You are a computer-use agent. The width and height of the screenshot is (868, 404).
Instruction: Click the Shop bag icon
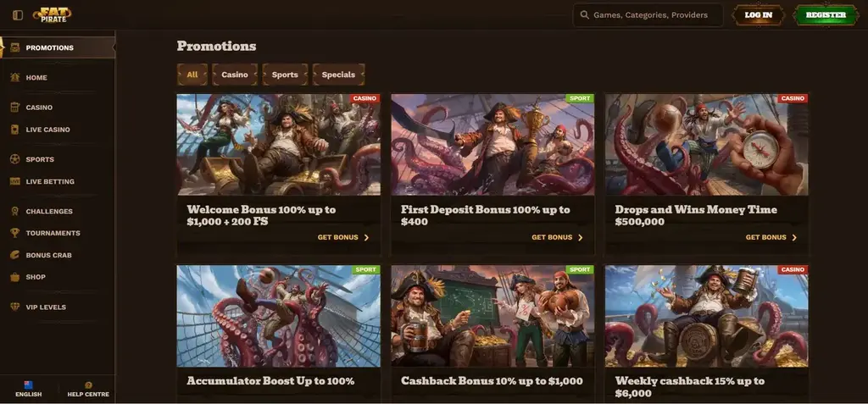[15, 277]
